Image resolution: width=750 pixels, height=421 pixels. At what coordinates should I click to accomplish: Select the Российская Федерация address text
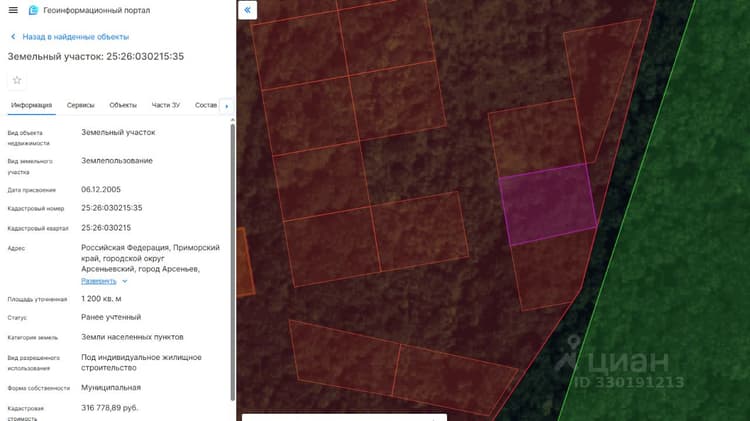pyautogui.click(x=150, y=258)
